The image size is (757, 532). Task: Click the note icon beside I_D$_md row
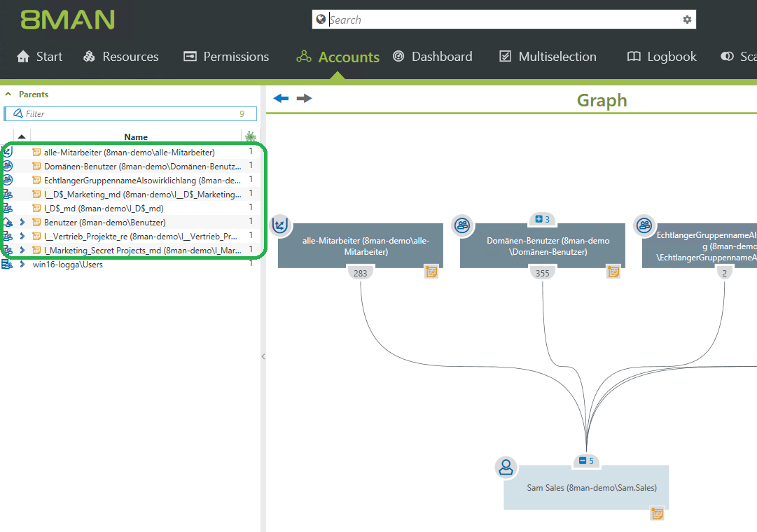pos(36,208)
